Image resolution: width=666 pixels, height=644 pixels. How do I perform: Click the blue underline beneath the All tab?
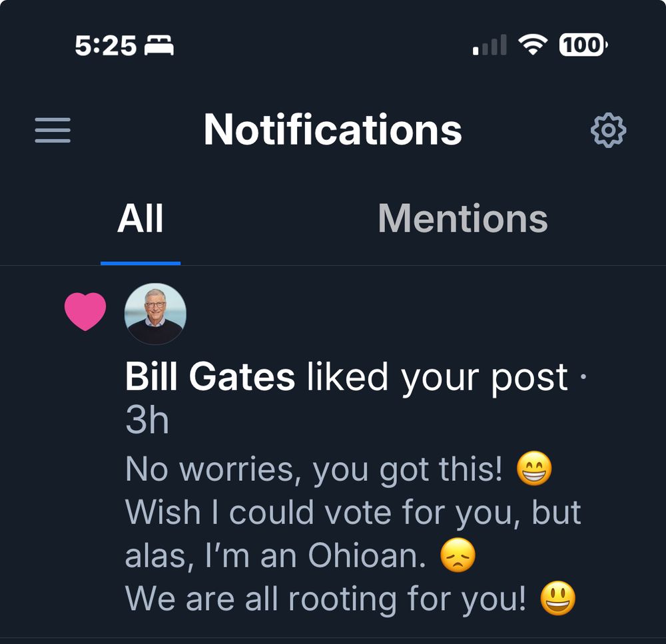140,263
